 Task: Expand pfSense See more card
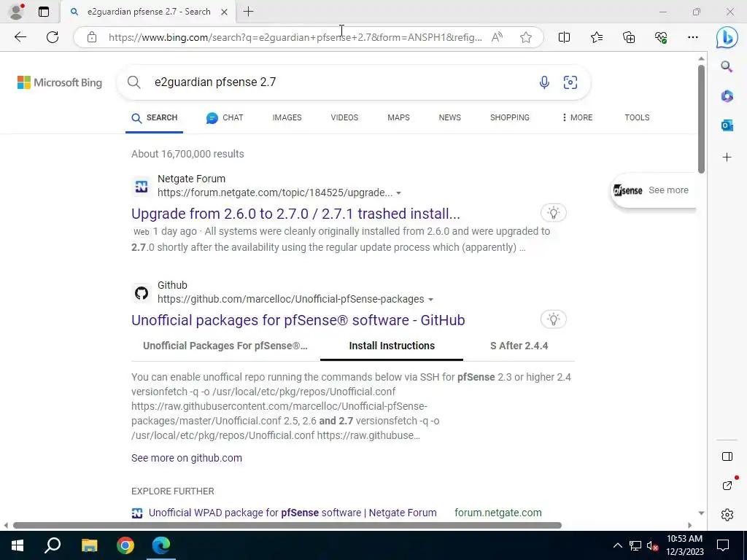click(653, 190)
